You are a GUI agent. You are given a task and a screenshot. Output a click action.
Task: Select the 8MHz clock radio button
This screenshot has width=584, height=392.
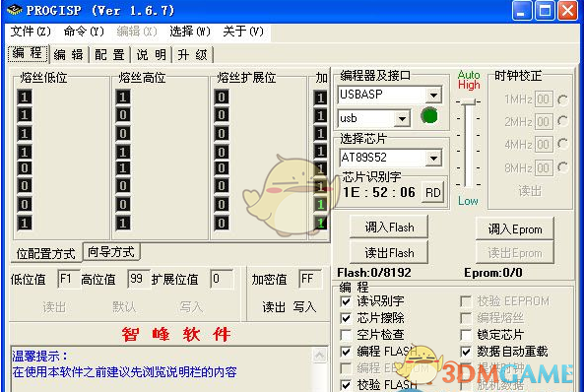pyautogui.click(x=562, y=167)
